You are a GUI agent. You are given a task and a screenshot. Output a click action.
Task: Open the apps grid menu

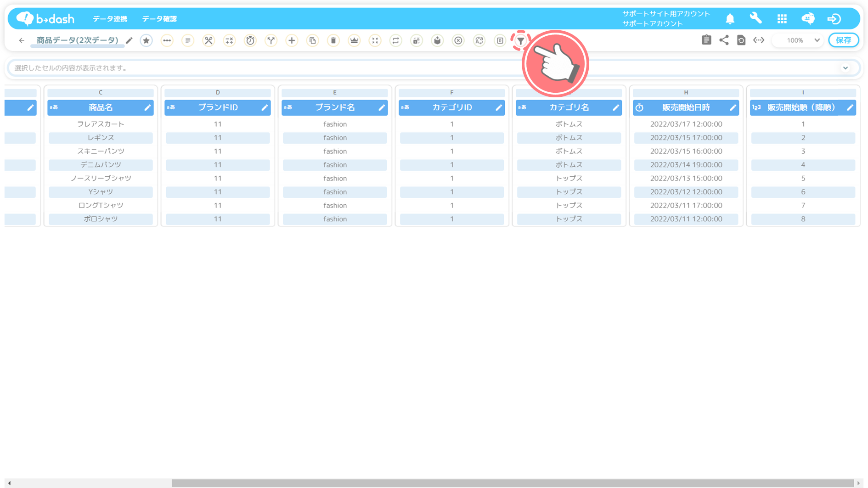pyautogui.click(x=782, y=19)
